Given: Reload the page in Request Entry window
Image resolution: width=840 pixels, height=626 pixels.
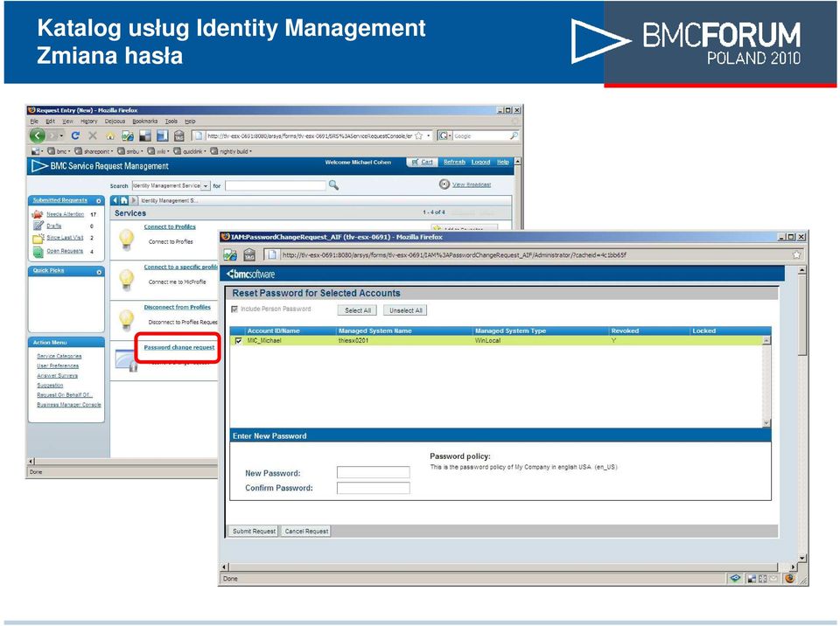Looking at the screenshot, I should pos(75,136).
